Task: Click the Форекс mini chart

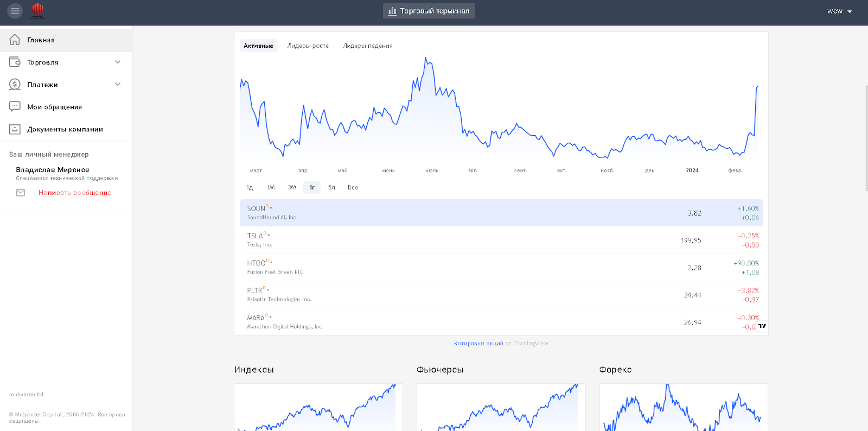Action: 684,407
